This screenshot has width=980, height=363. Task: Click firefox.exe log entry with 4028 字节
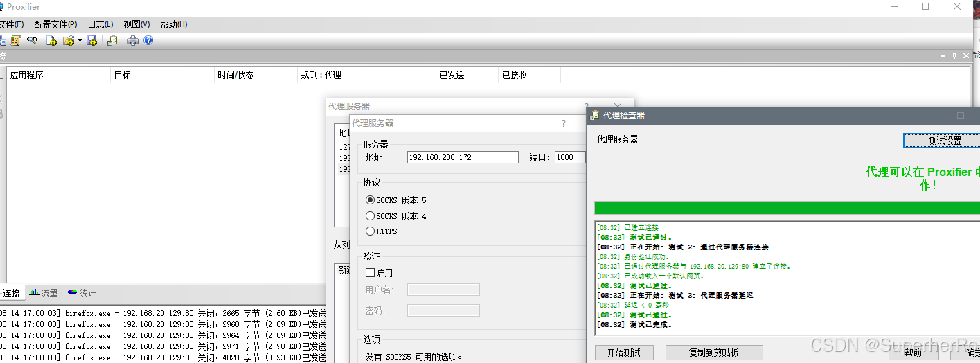point(163,357)
